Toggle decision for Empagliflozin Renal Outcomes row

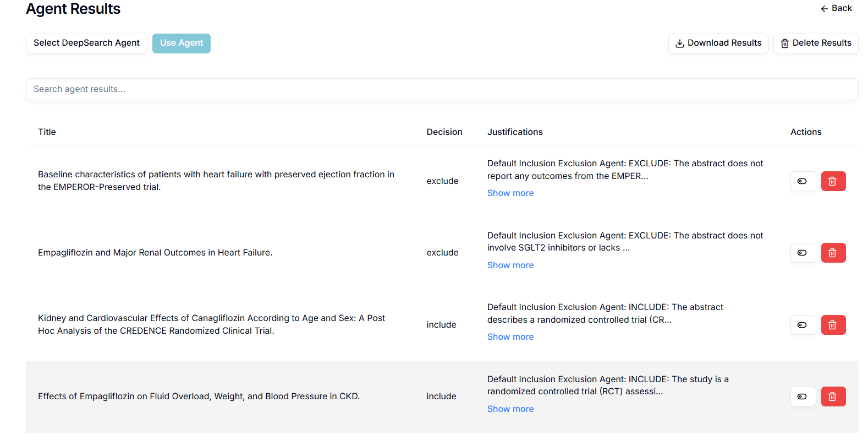point(803,253)
